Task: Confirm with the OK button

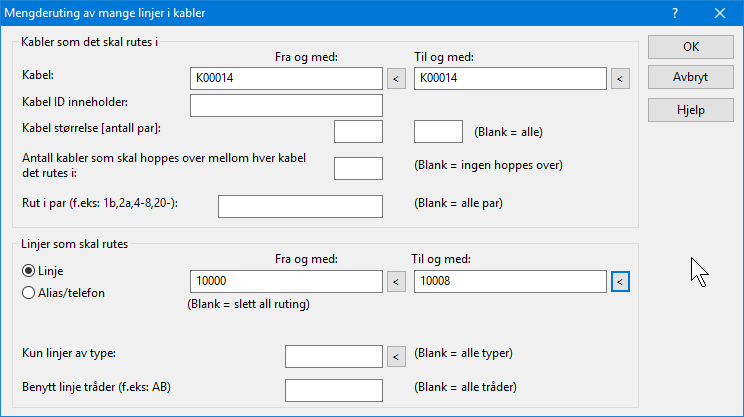Action: 691,47
